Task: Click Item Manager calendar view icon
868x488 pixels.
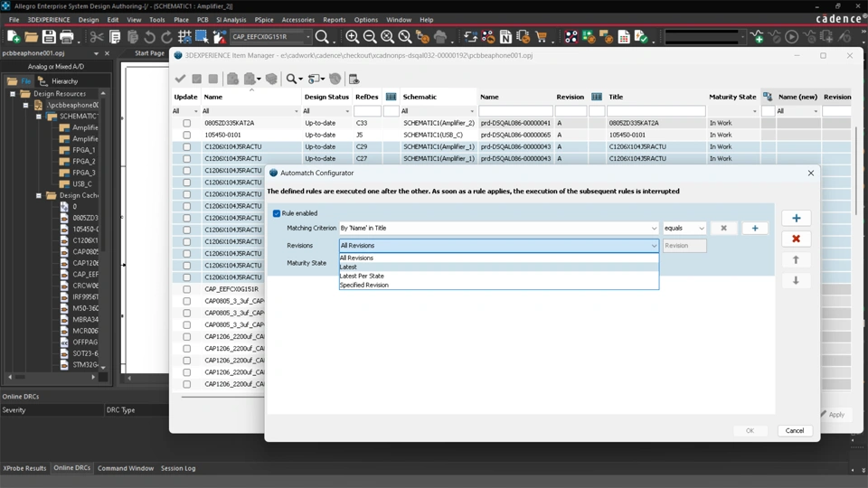Action: [354, 79]
